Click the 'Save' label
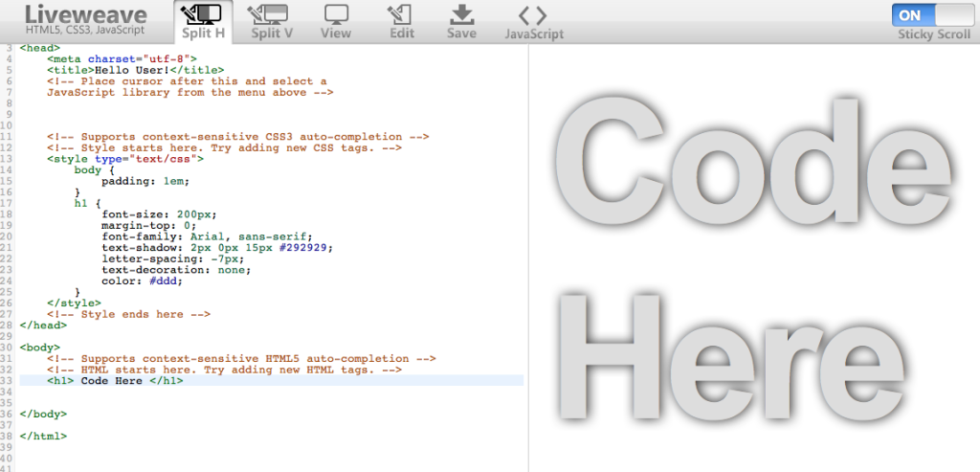This screenshot has width=980, height=472. (x=462, y=34)
